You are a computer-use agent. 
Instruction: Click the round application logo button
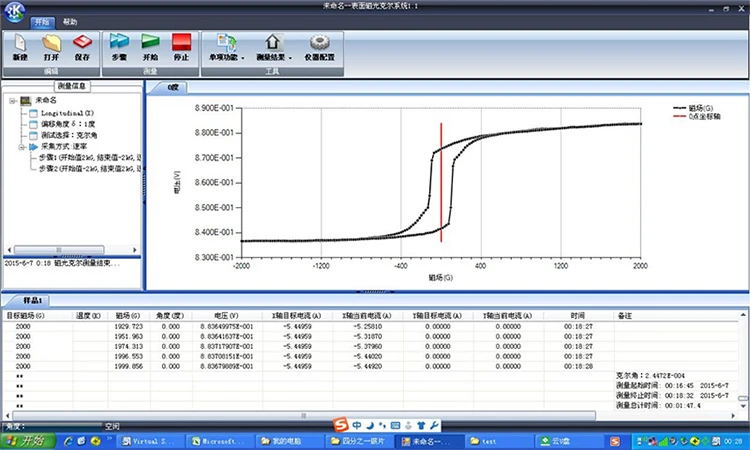tap(14, 12)
